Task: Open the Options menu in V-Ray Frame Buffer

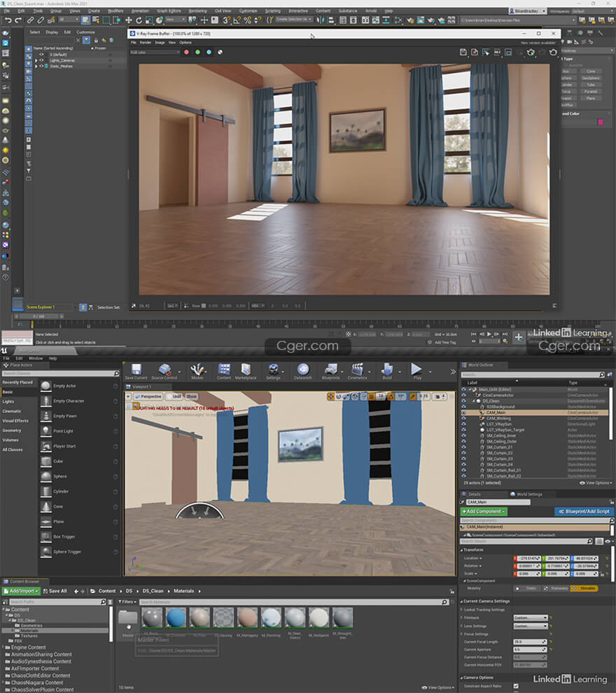Action: [185, 43]
